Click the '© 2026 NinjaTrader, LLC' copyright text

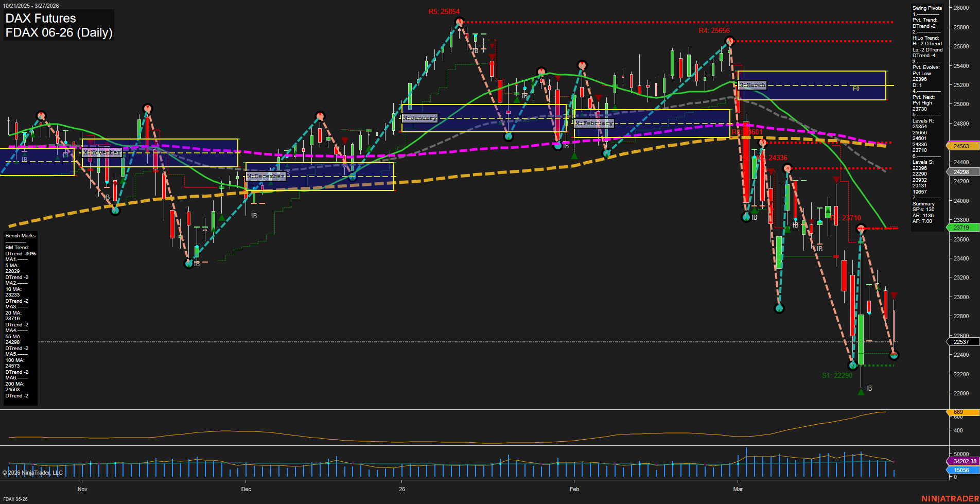32,472
